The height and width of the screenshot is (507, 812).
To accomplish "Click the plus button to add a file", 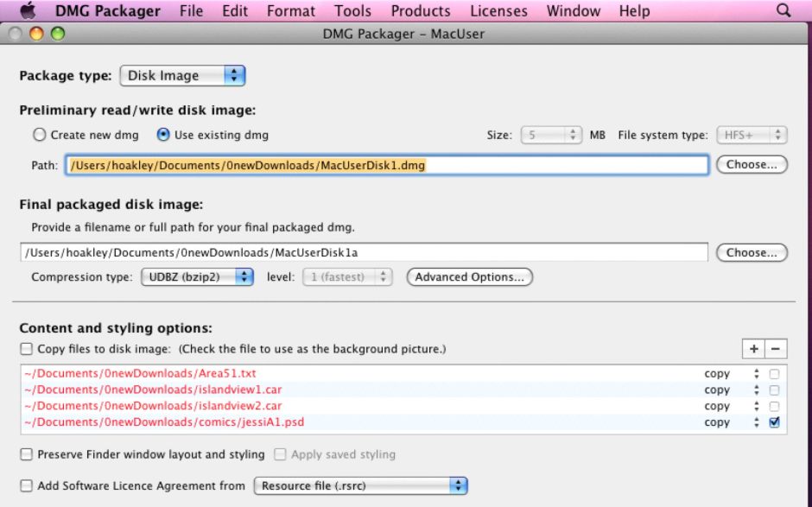I will pos(753,349).
